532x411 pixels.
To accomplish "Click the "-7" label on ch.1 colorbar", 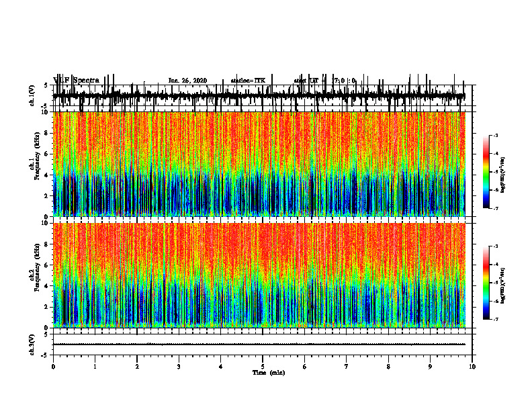I will [x=496, y=208].
